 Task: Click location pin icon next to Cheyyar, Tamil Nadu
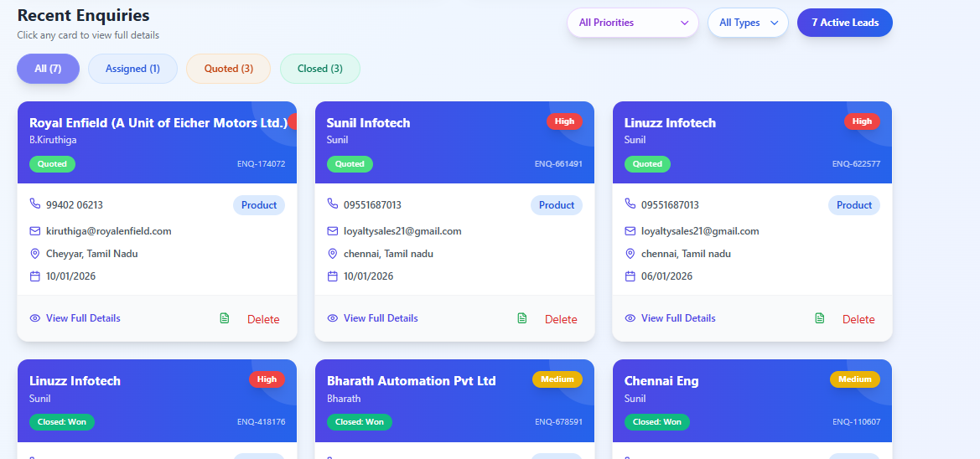pyautogui.click(x=35, y=253)
